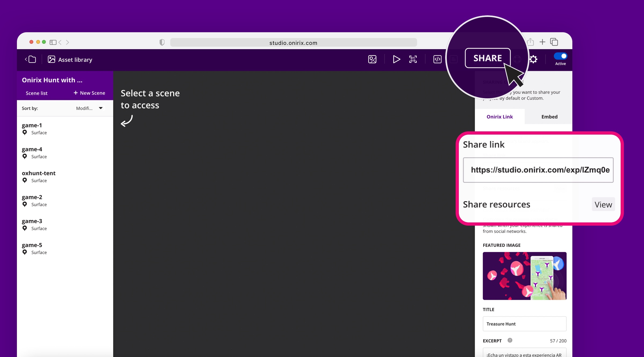Open the code editor icon

[x=437, y=59]
